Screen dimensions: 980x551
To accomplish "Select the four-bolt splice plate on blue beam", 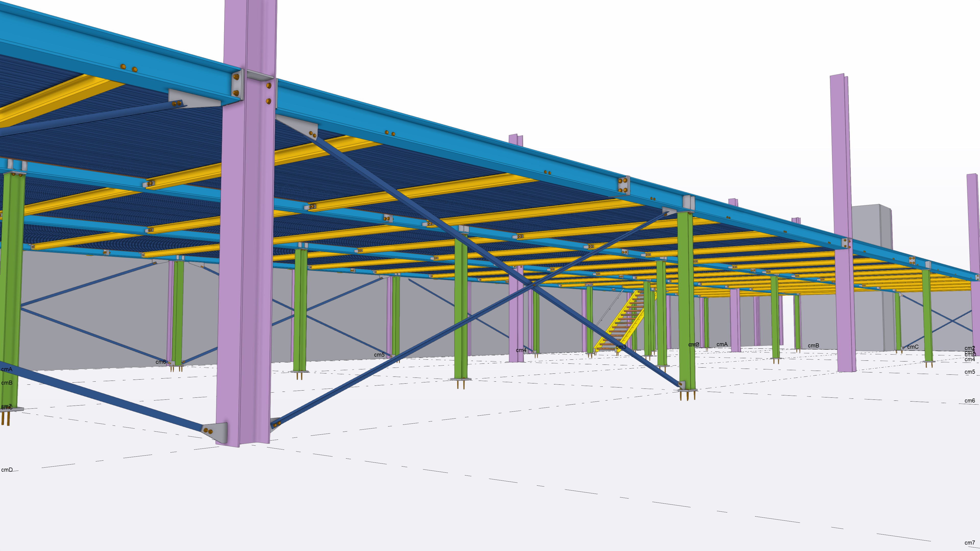I will [x=623, y=185].
